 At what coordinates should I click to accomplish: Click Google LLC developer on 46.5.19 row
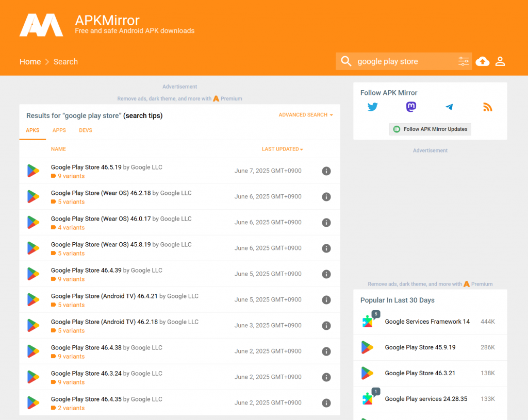coord(146,167)
